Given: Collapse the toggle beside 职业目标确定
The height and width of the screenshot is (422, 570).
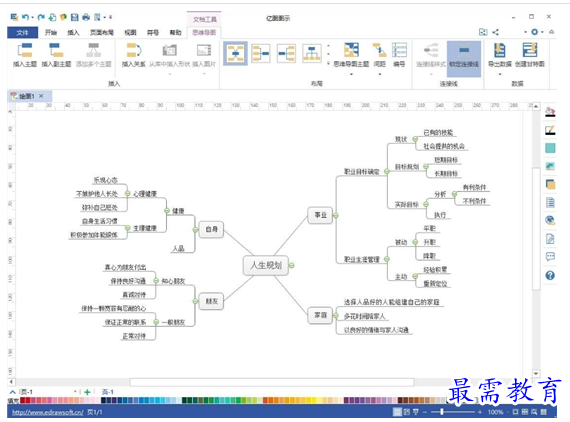Looking at the screenshot, I should click(x=387, y=171).
